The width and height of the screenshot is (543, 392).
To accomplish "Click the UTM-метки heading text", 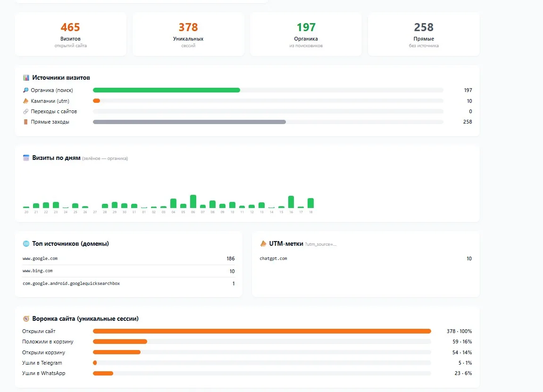I will tap(286, 243).
